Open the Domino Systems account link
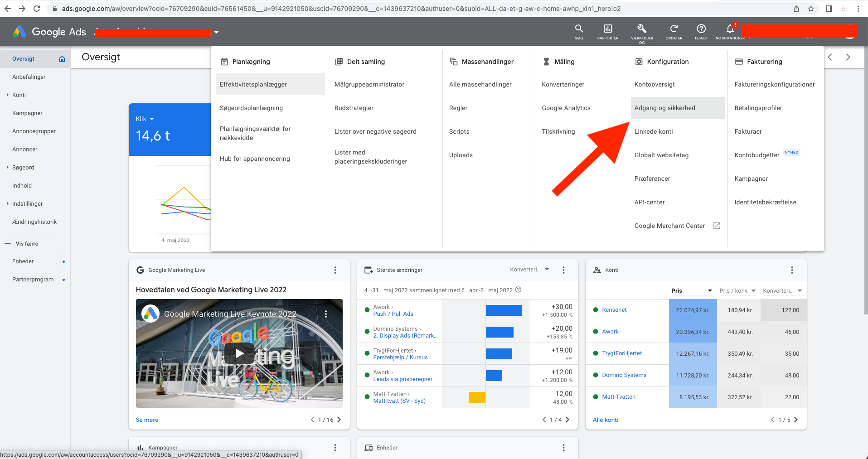Viewport: 868px width, 459px height. [624, 375]
